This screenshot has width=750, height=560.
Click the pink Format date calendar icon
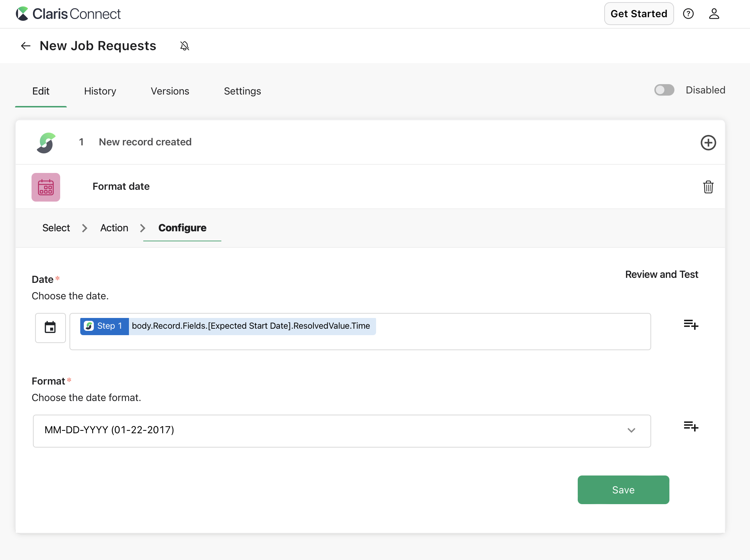(x=46, y=187)
